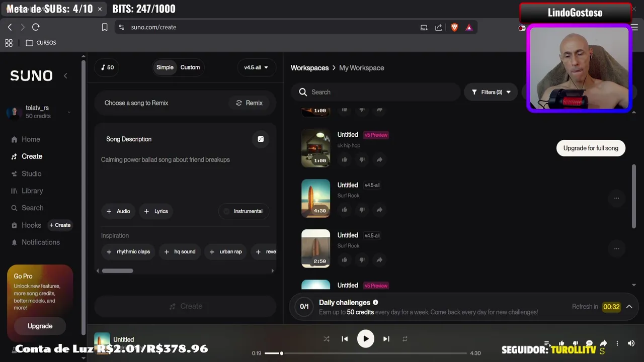Open the Filters (3) dropdown
The height and width of the screenshot is (362, 644).
point(491,92)
